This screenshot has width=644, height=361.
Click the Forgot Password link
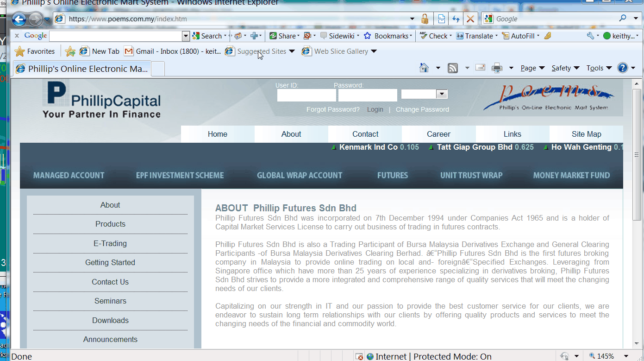click(x=333, y=109)
